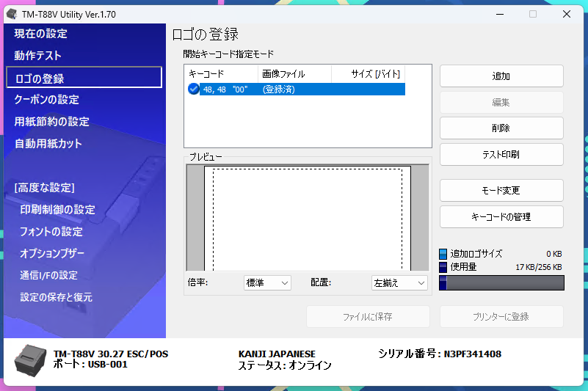Click the 開始キーコード指定モード label

(x=228, y=54)
